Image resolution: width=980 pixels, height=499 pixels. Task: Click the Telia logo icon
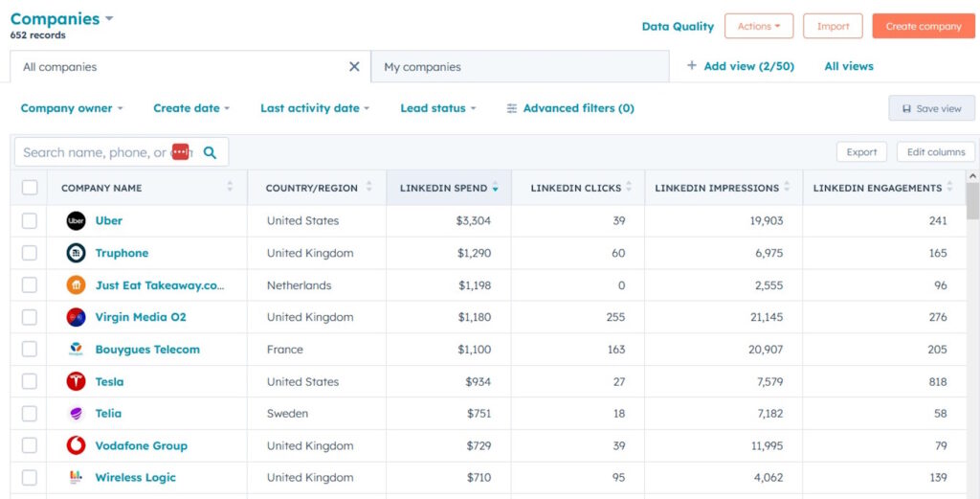coord(76,414)
